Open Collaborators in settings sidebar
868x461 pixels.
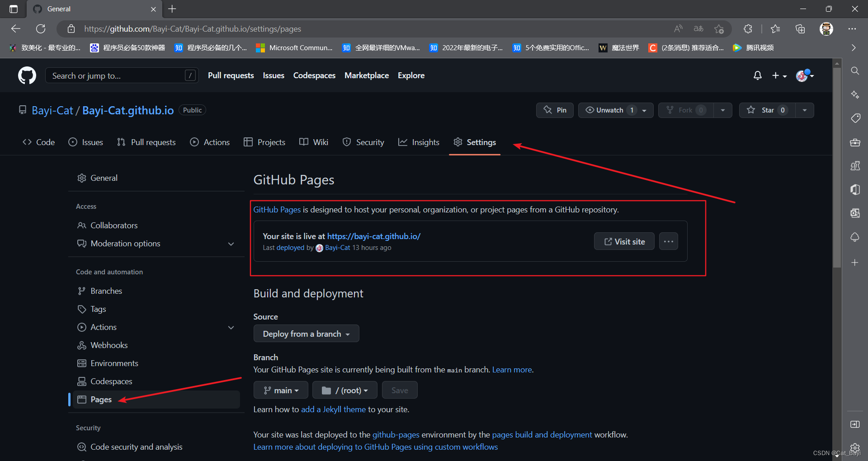(x=114, y=226)
